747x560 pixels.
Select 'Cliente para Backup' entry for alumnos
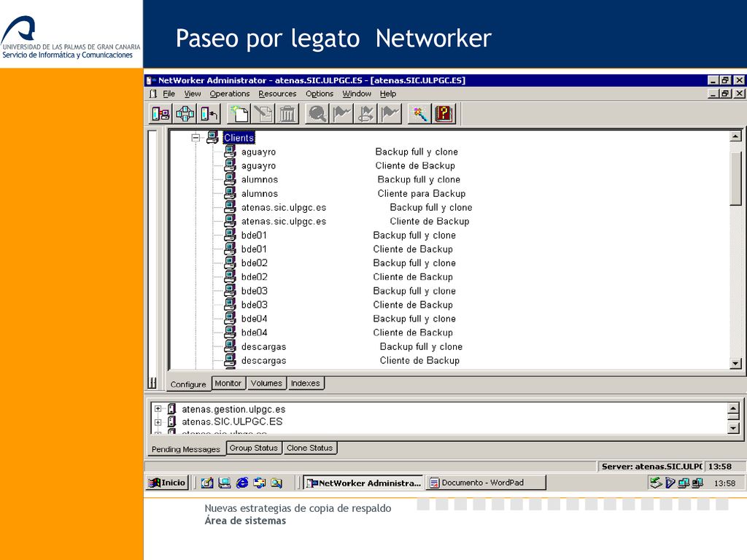click(x=421, y=193)
